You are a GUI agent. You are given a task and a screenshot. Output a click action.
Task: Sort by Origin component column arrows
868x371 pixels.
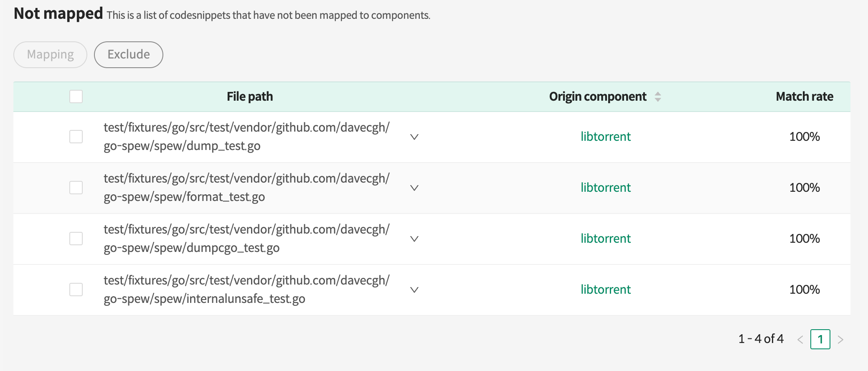click(657, 97)
